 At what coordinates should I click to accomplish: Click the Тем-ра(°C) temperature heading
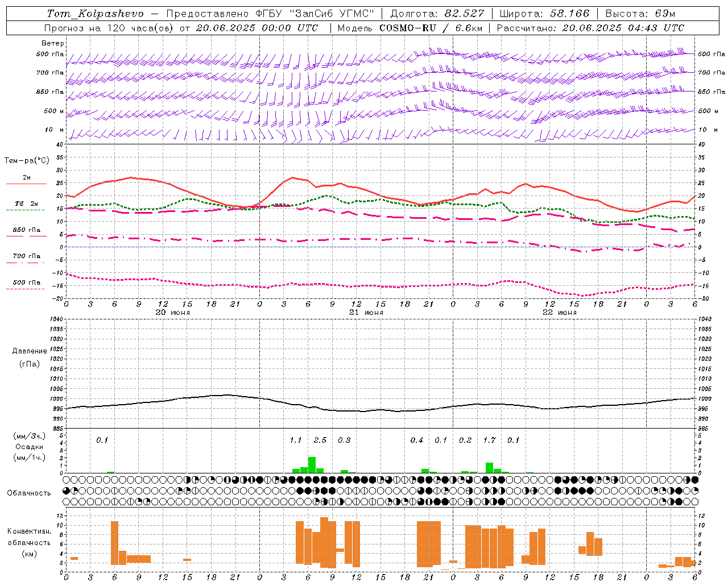point(27,161)
